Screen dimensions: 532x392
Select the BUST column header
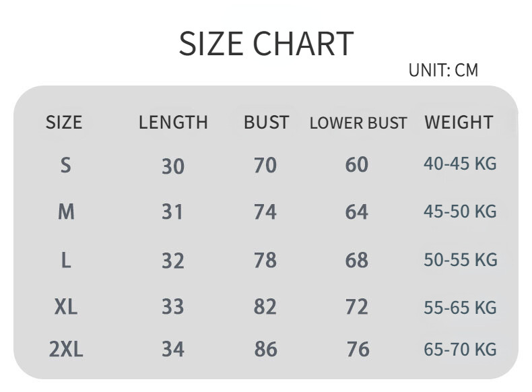(267, 122)
